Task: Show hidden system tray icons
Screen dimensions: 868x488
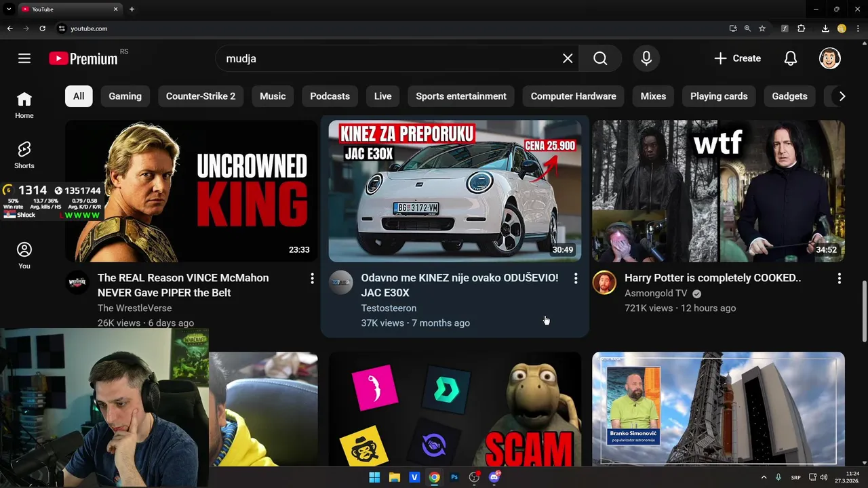Action: click(x=764, y=477)
